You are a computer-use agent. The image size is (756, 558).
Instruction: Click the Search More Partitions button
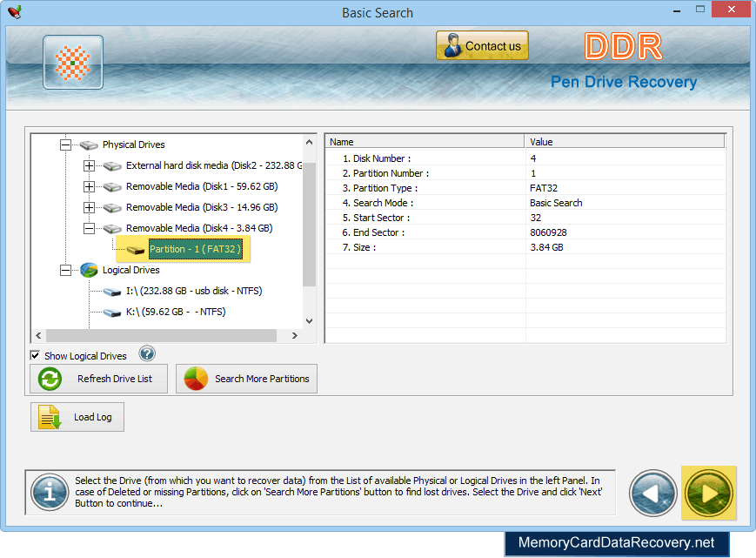click(246, 379)
